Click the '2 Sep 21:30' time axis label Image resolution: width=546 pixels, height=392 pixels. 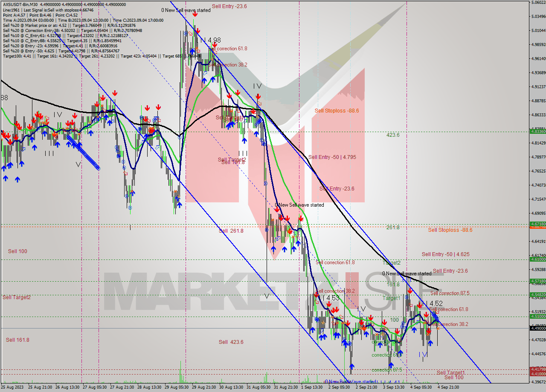(366, 387)
